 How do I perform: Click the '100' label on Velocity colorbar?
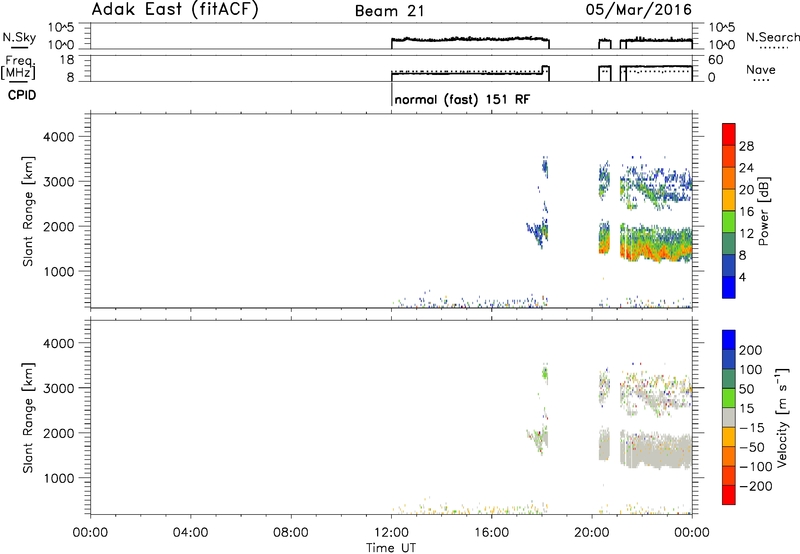[751, 370]
